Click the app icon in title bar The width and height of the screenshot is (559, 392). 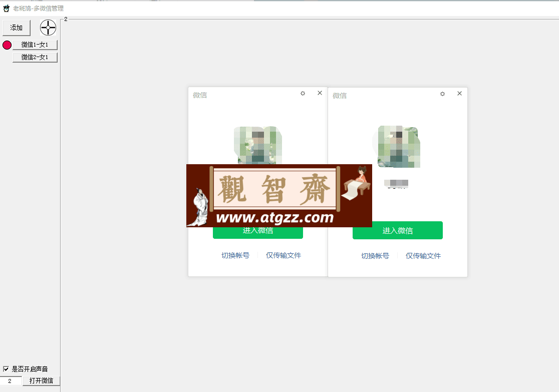pos(7,8)
